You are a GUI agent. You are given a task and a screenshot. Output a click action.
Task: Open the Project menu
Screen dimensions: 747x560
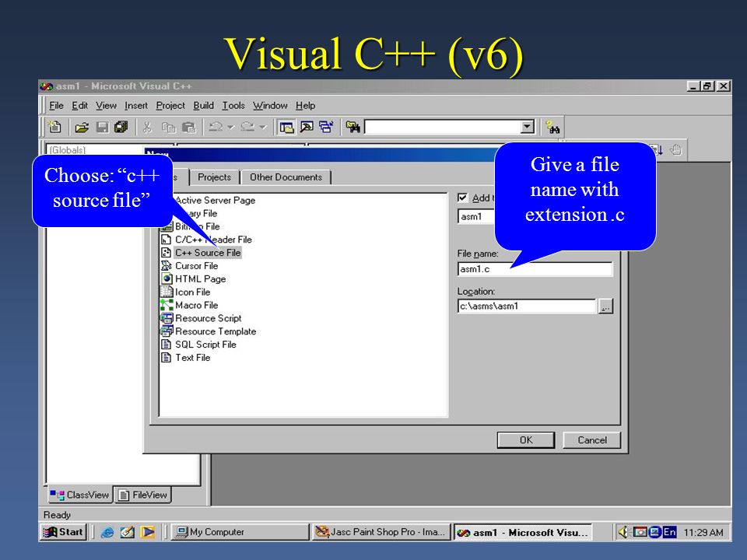click(x=170, y=106)
